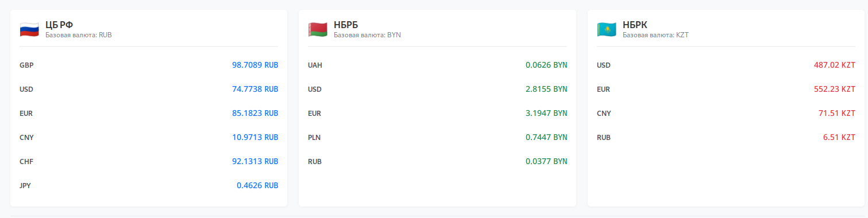The height and width of the screenshot is (218, 868).
Task: Select the EUR rate 552.23 KZT
Action: [835, 89]
